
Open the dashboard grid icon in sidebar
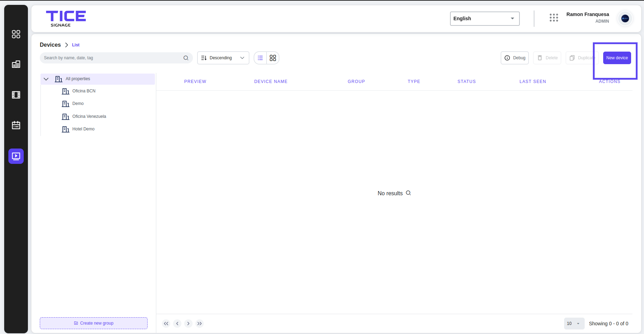point(16,34)
